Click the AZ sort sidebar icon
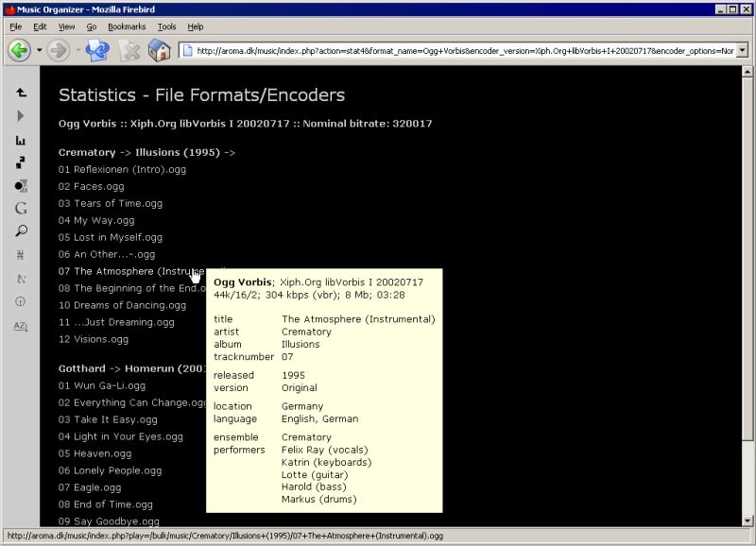This screenshot has height=546, width=756. click(21, 326)
